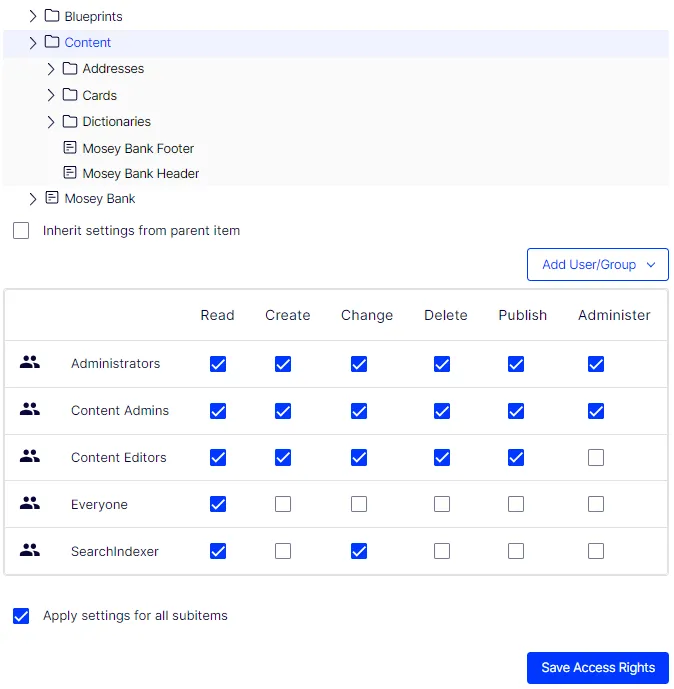
Task: Click the Administrators group name
Action: point(116,363)
